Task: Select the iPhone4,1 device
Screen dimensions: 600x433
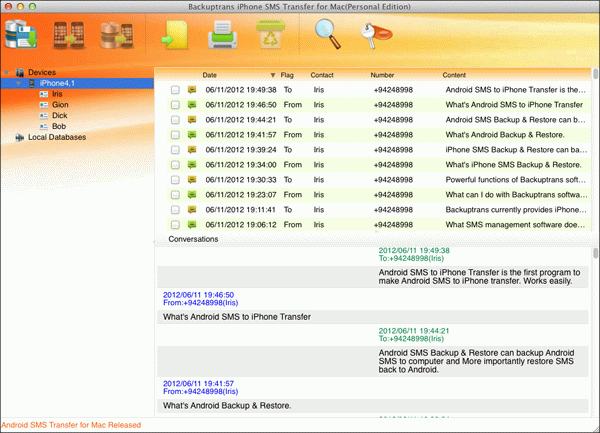Action: (x=57, y=83)
